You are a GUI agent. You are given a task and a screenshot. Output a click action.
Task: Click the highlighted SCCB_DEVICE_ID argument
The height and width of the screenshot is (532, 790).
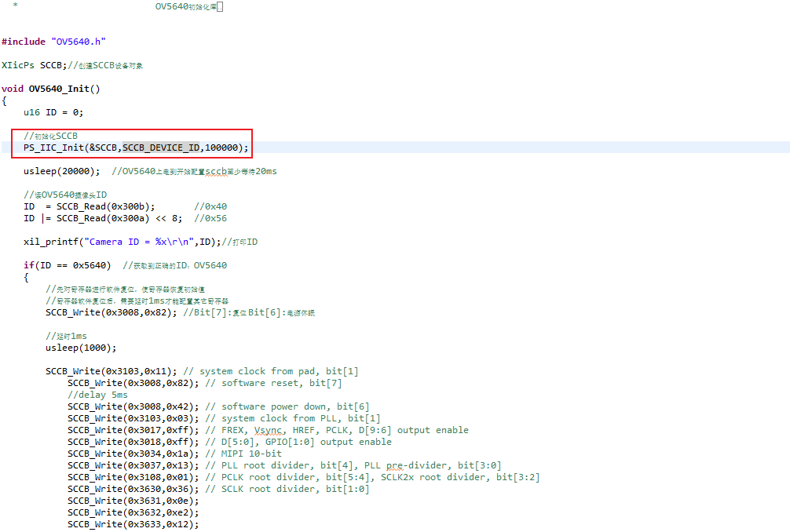[160, 148]
